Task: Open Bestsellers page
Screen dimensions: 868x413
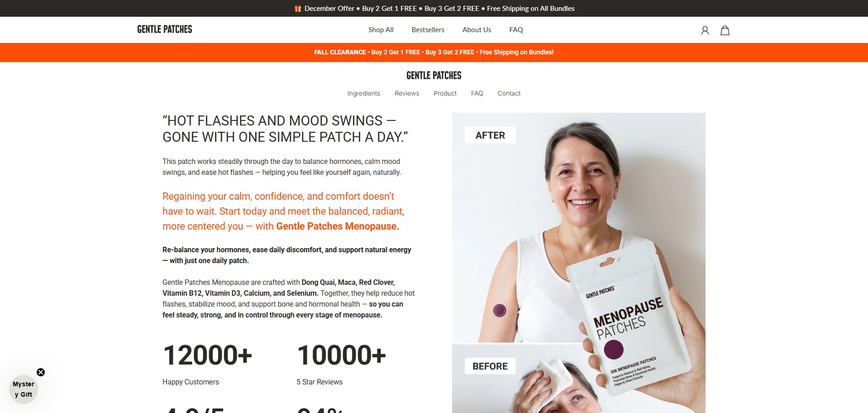Action: 428,30
